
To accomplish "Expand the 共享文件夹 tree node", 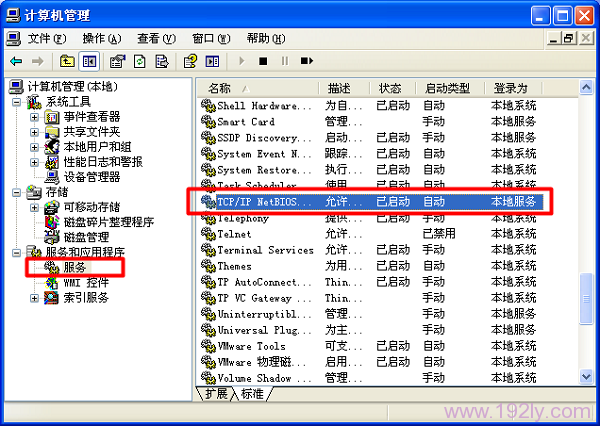I will click(x=34, y=132).
